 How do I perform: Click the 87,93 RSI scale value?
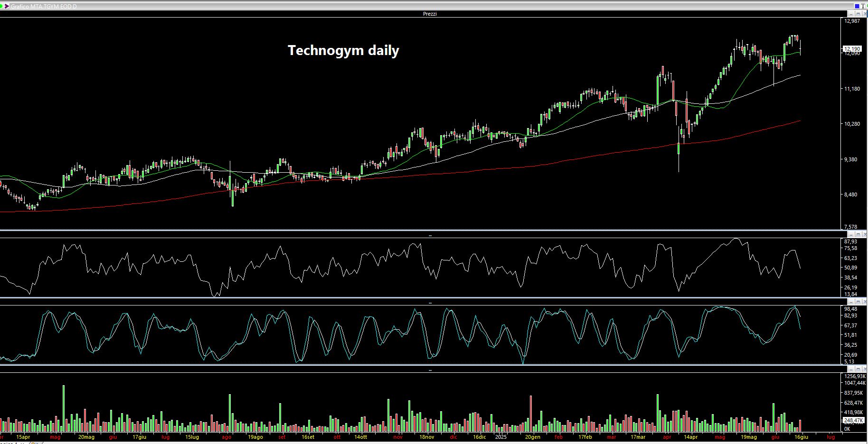tap(850, 241)
